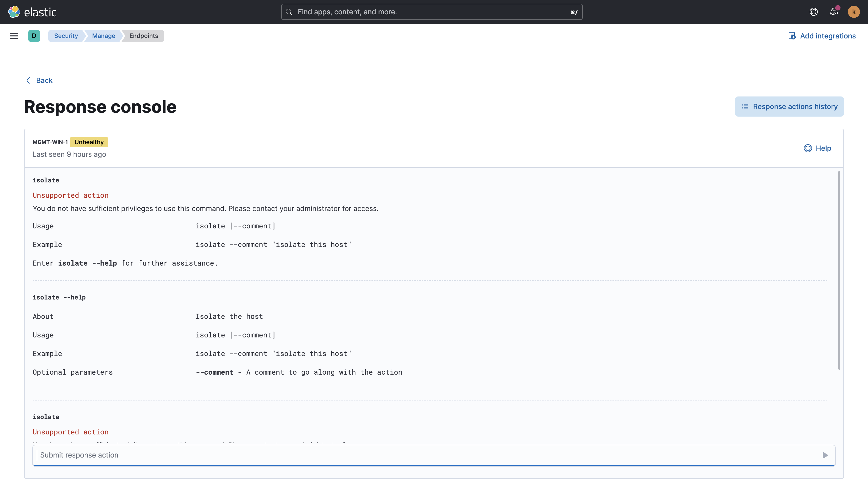Select the Endpoints breadcrumb tab
868x503 pixels.
click(144, 35)
